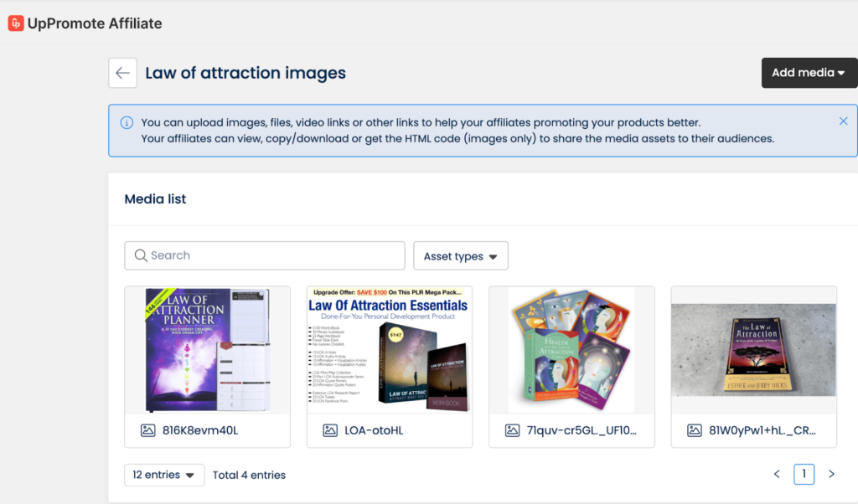Go to next page of media list

point(831,475)
